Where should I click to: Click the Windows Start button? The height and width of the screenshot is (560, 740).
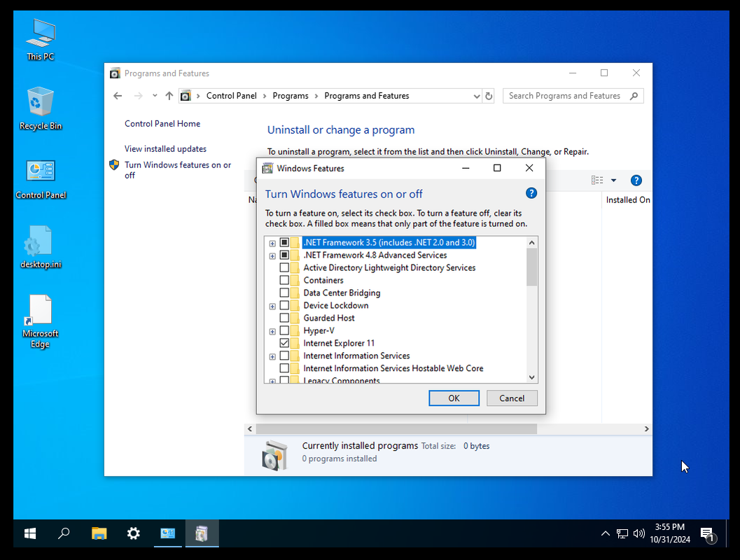pyautogui.click(x=30, y=533)
